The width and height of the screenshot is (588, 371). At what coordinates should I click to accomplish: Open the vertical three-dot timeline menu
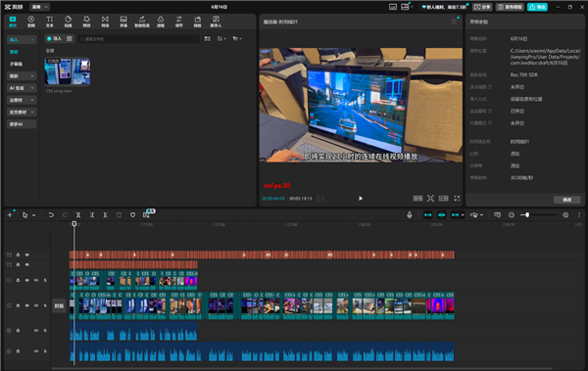coord(579,214)
